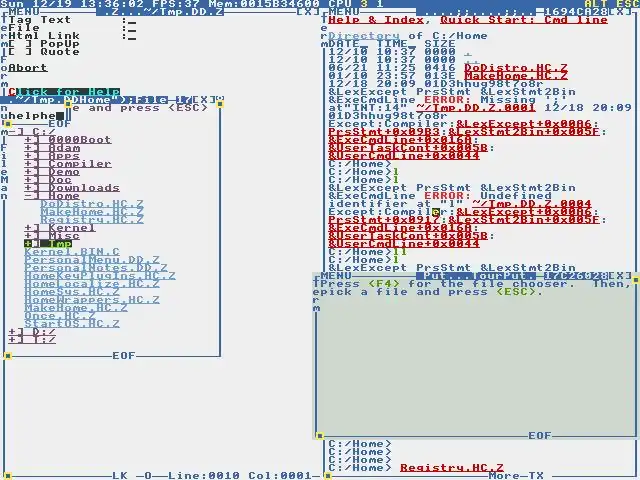Select HomeWrappers.HC.Z in the file tree
640x480 pixels.
coord(92,300)
